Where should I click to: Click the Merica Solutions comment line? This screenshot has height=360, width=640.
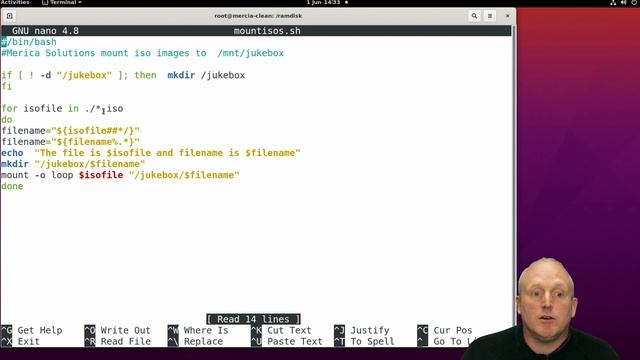[x=142, y=53]
